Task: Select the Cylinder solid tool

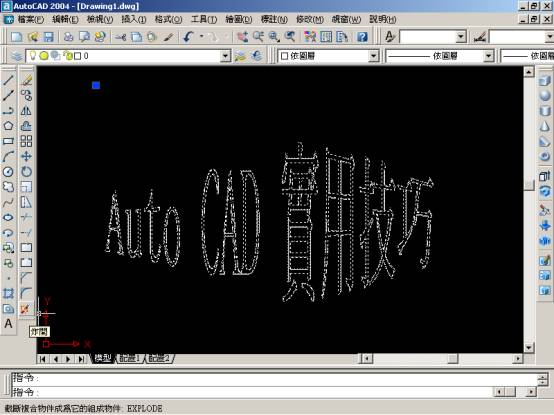Action: pos(545,111)
